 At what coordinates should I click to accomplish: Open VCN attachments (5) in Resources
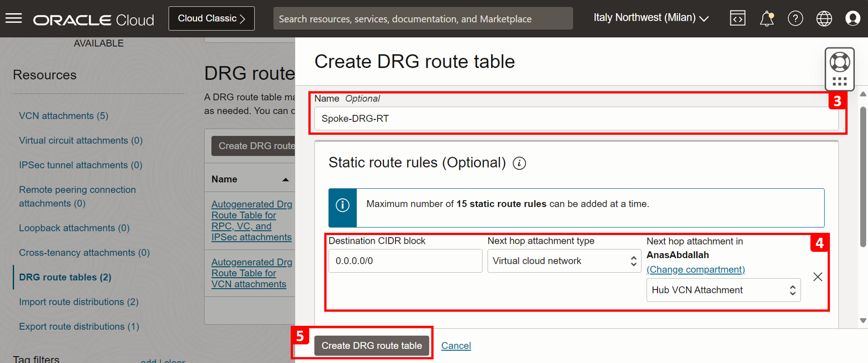coord(63,116)
